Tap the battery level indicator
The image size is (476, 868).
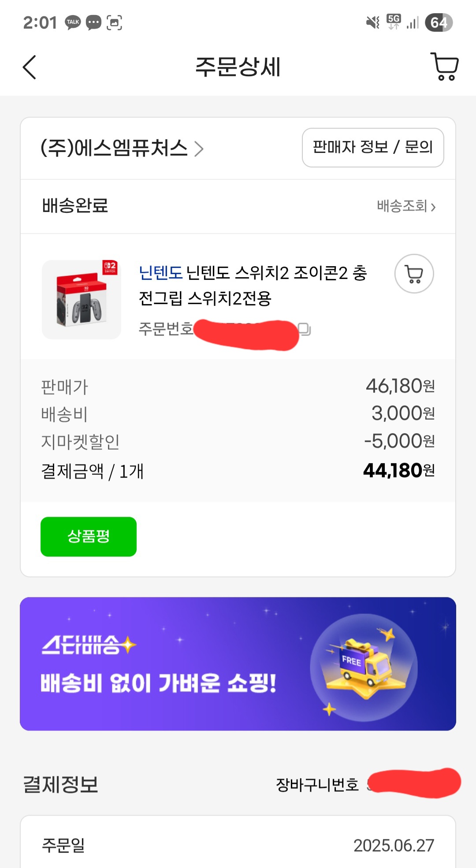439,22
